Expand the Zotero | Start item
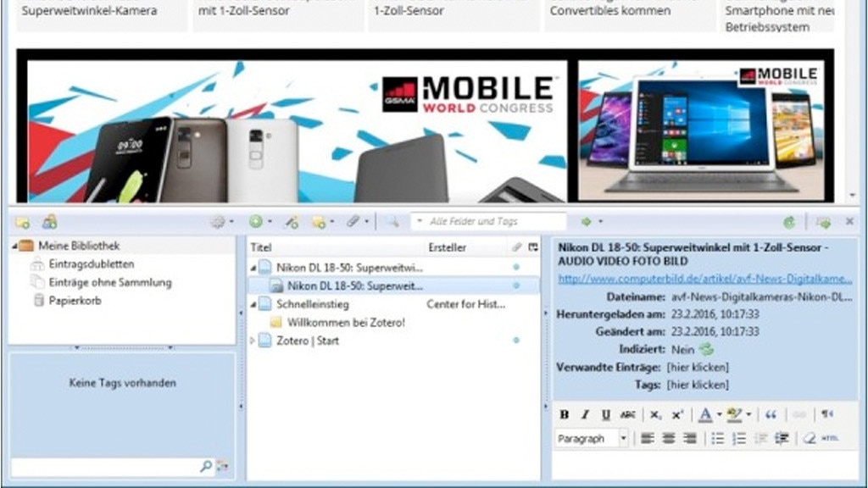Viewport: 868px width, 488px height. (253, 341)
